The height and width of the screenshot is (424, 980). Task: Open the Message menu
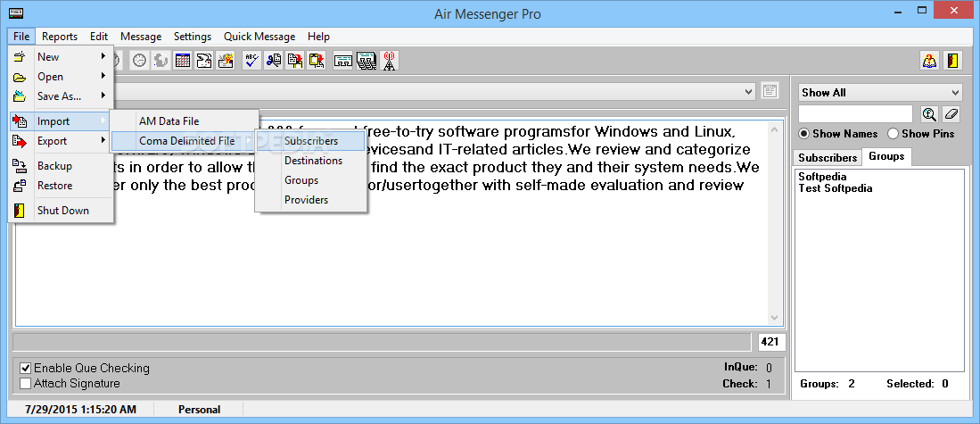point(141,37)
